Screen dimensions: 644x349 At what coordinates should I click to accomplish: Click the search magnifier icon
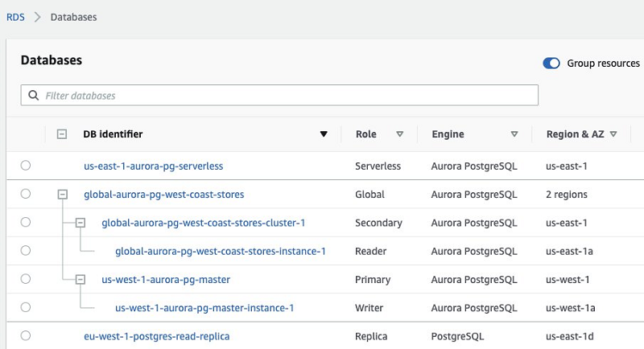coord(33,96)
